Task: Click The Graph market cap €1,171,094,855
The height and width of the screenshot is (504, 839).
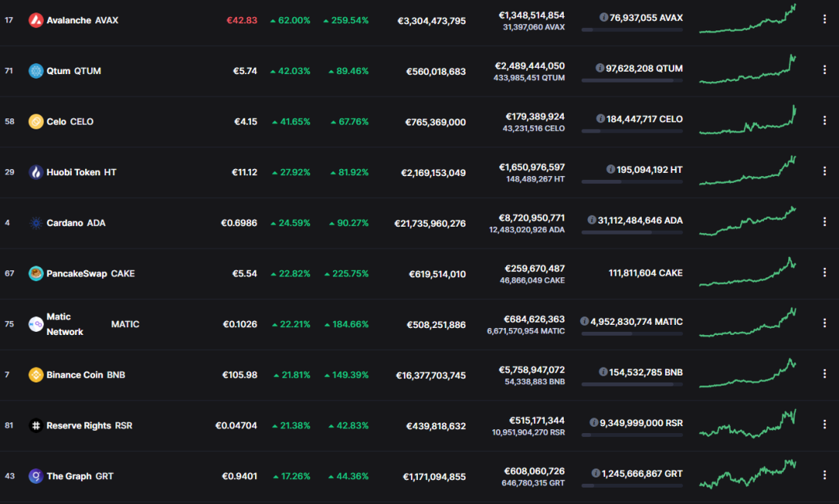Action: click(x=434, y=477)
